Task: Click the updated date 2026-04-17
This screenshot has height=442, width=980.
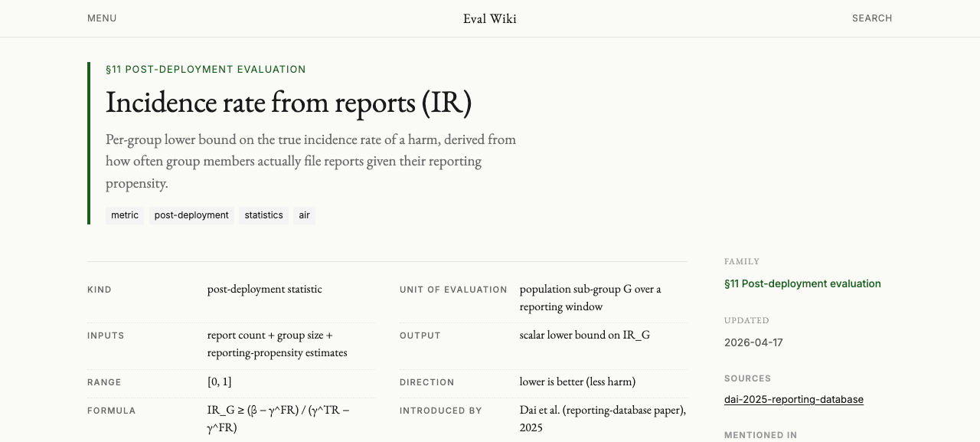Action: [x=753, y=342]
